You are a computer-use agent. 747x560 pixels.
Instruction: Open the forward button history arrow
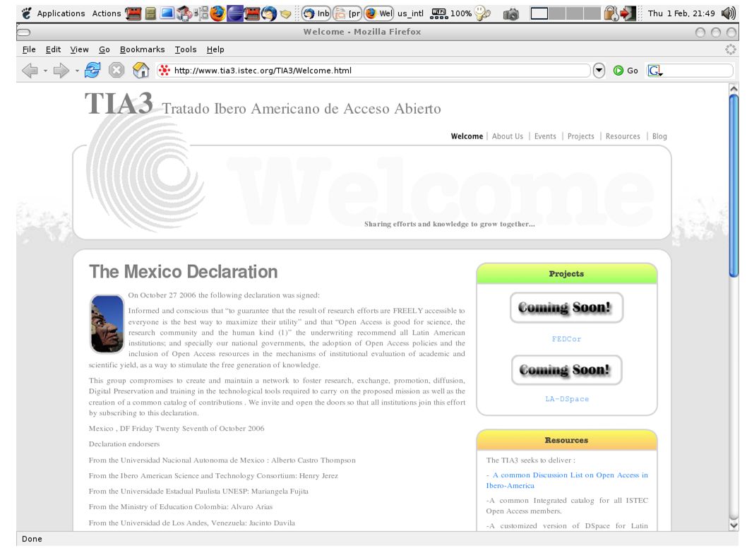coord(77,71)
